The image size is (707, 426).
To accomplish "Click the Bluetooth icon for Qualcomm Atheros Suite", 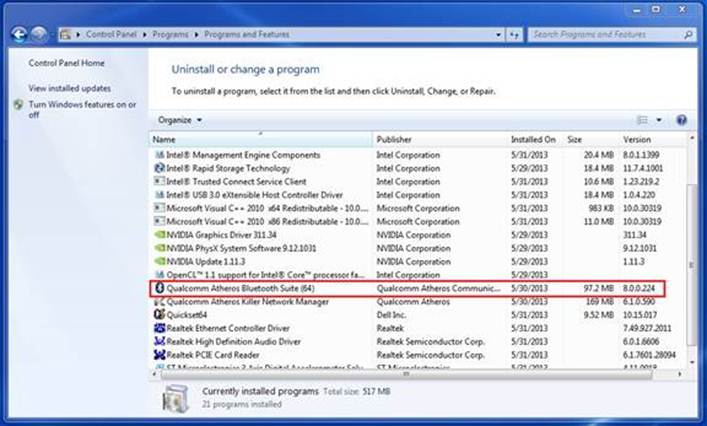I will coord(159,288).
